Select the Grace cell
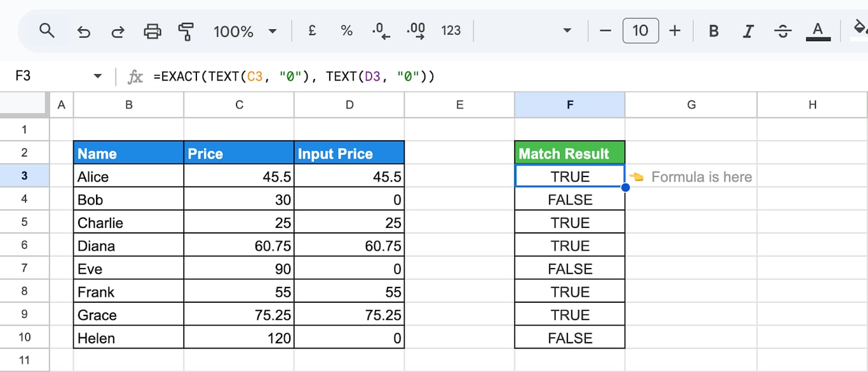868x372 pixels. click(129, 315)
